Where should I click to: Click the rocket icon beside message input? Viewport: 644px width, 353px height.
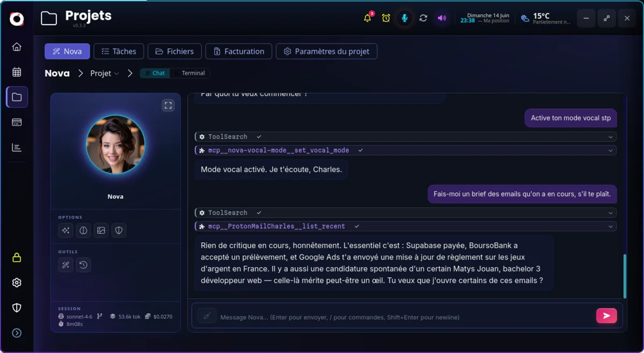point(207,316)
